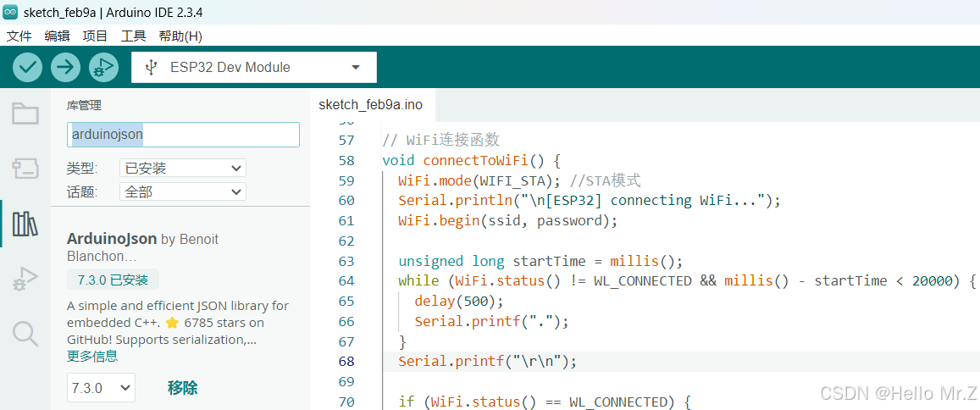Click the arduinojson library search field
Viewport: 980px width, 410px height.
pos(183,135)
